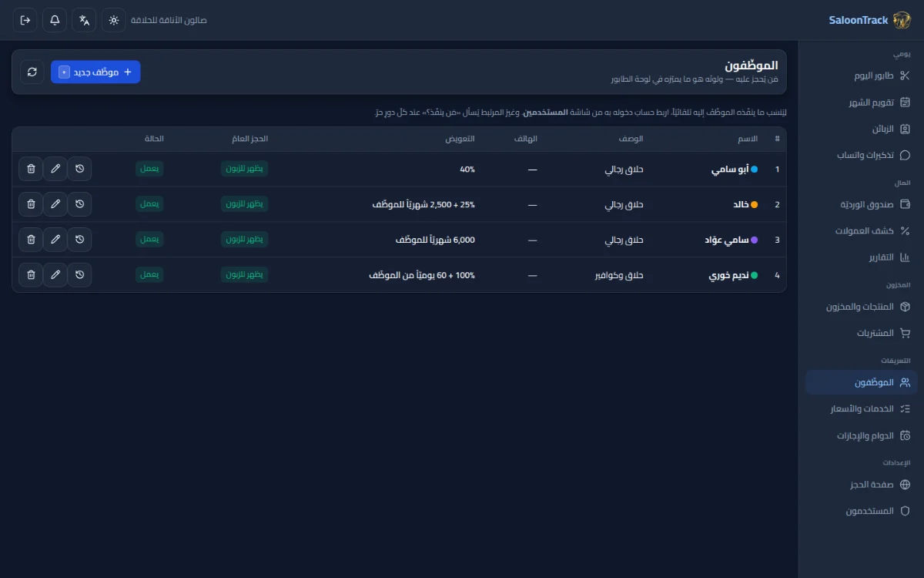Edit employee نديم خوري
924x578 pixels.
(x=55, y=275)
